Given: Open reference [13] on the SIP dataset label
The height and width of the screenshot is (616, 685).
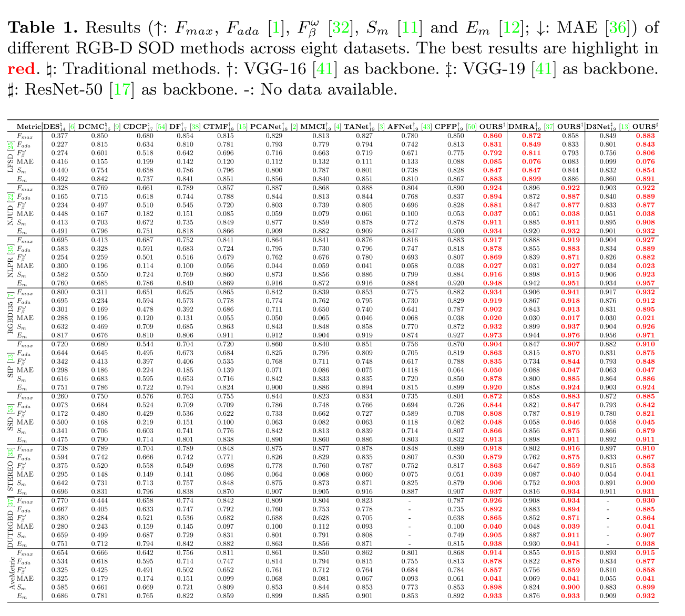Looking at the screenshot, I should (11, 357).
